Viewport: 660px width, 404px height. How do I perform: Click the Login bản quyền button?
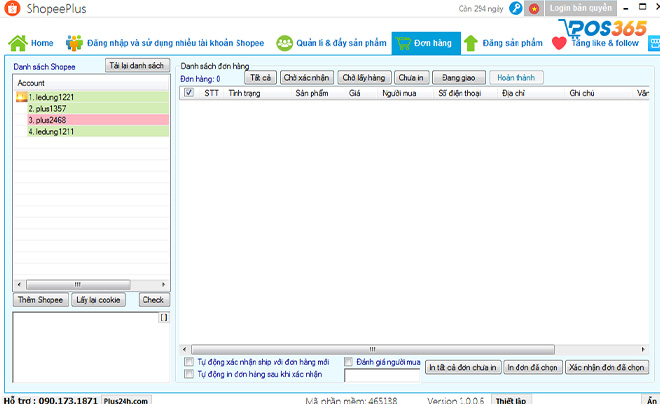[x=580, y=8]
